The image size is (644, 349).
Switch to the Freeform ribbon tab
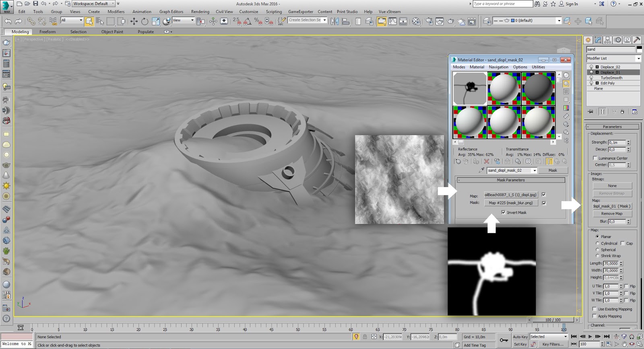click(47, 32)
